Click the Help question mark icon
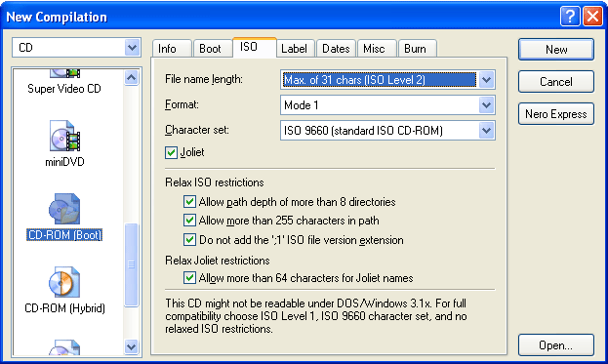Viewport: 608px width, 364px height. pos(570,17)
